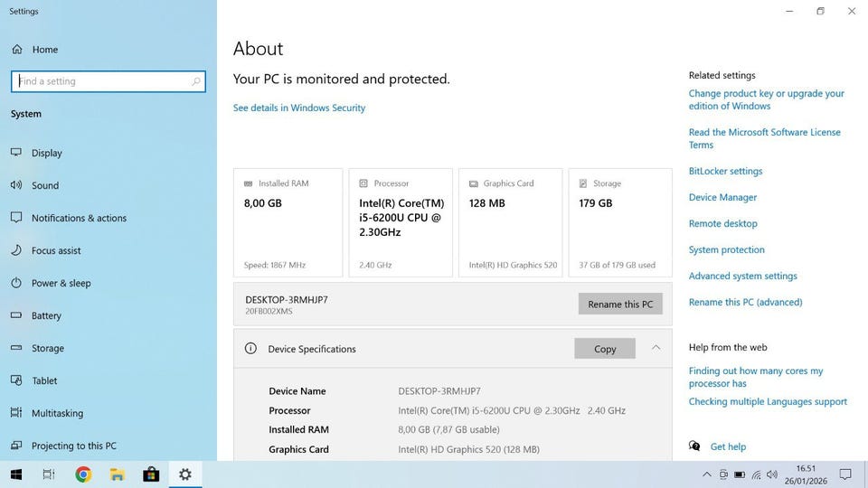Open Sound settings speaker icon
Screen dimensions: 868x488
16,184
